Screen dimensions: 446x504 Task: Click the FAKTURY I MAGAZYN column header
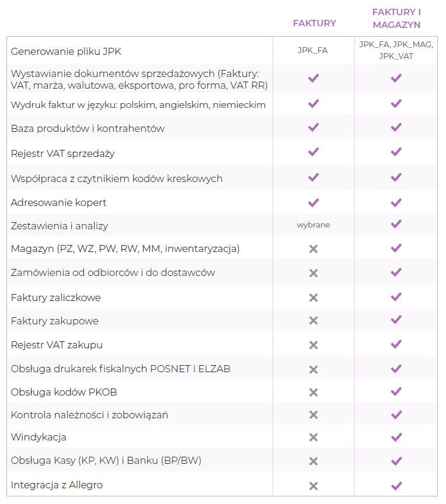[396, 18]
